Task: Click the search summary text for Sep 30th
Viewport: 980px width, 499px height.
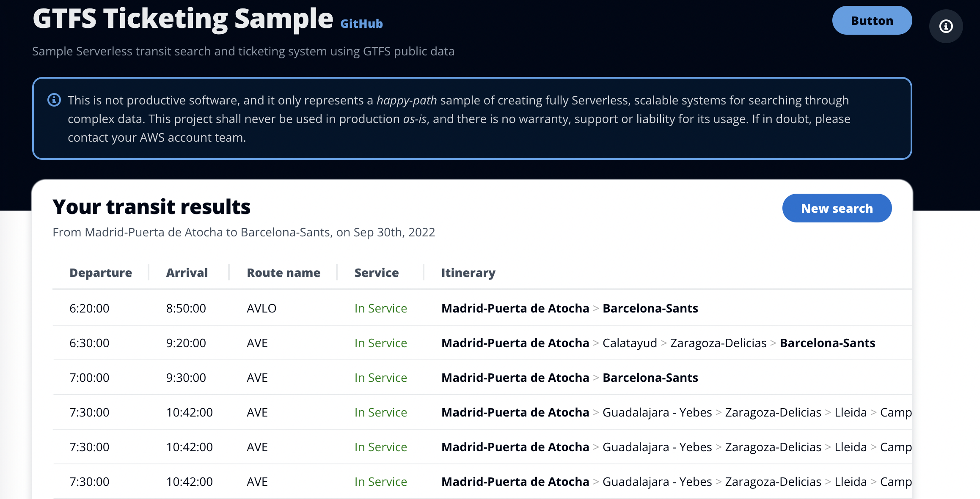Action: [x=244, y=232]
